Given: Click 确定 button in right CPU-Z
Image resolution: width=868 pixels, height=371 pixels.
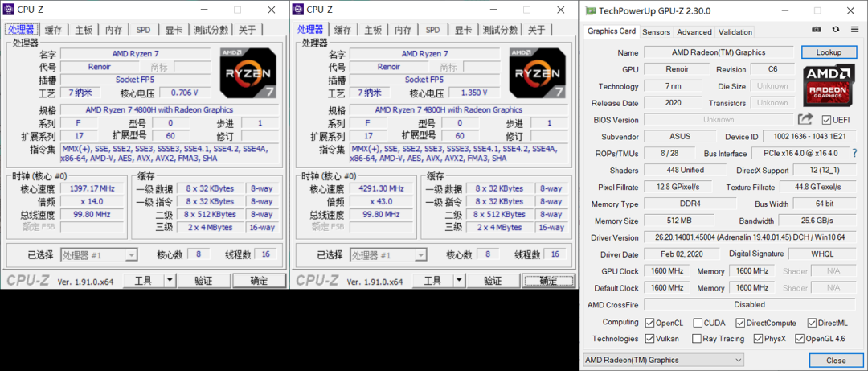Looking at the screenshot, I should coord(548,281).
